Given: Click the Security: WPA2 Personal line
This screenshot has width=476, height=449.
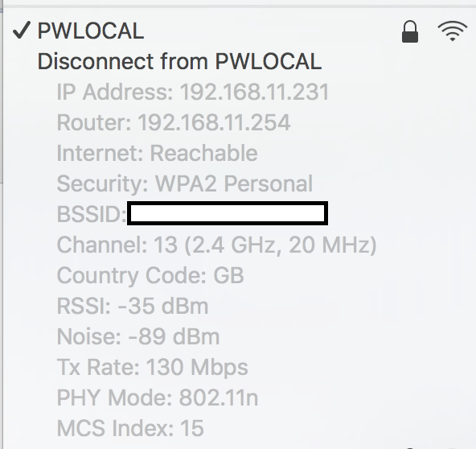Looking at the screenshot, I should [x=185, y=183].
